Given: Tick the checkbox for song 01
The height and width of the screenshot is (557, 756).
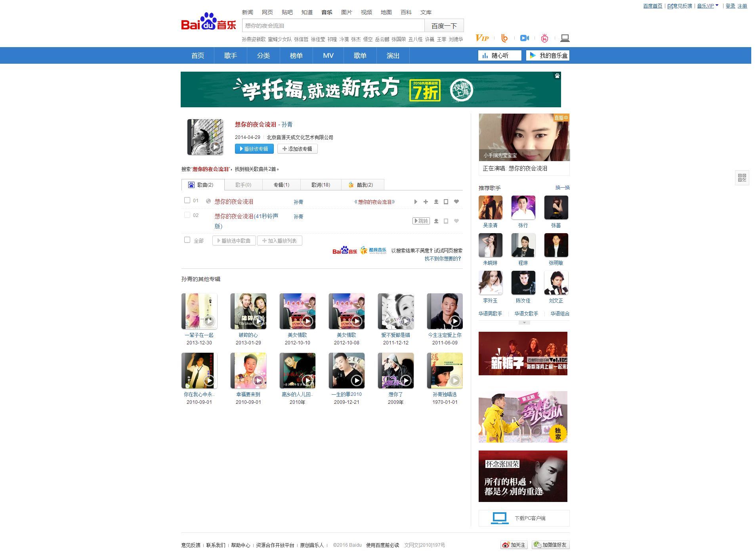Looking at the screenshot, I should [187, 200].
